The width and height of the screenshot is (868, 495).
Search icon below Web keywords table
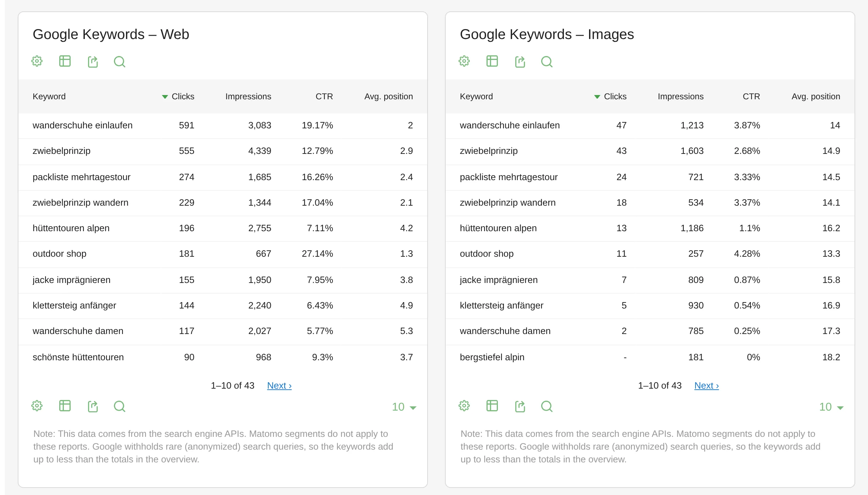point(120,406)
